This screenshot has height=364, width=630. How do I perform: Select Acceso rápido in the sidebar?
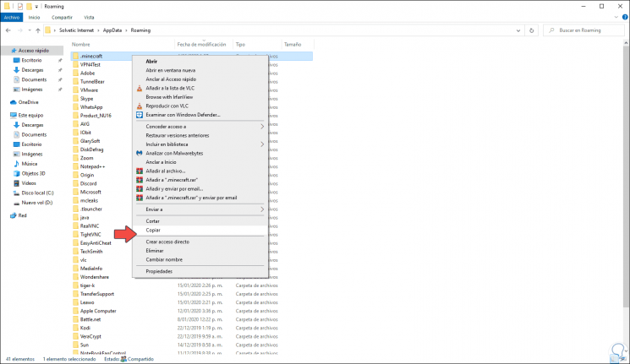(x=33, y=51)
